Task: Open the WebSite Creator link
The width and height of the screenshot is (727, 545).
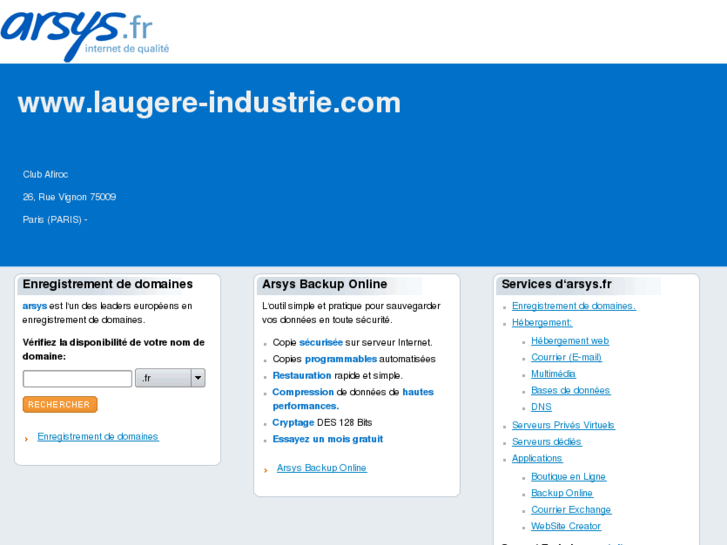Action: [x=566, y=526]
